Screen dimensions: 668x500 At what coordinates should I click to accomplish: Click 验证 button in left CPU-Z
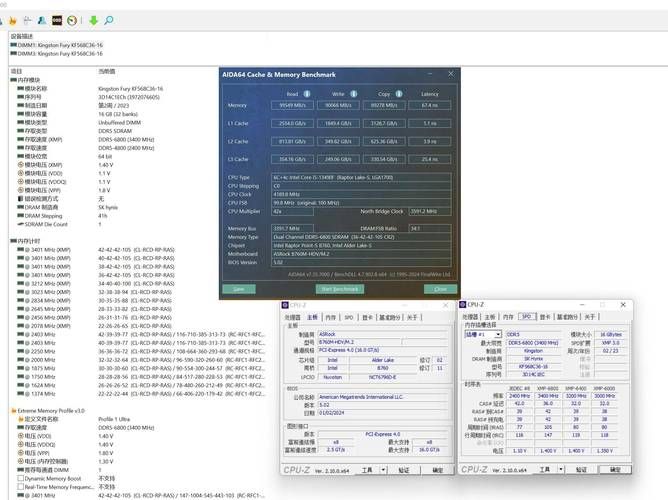(404, 470)
